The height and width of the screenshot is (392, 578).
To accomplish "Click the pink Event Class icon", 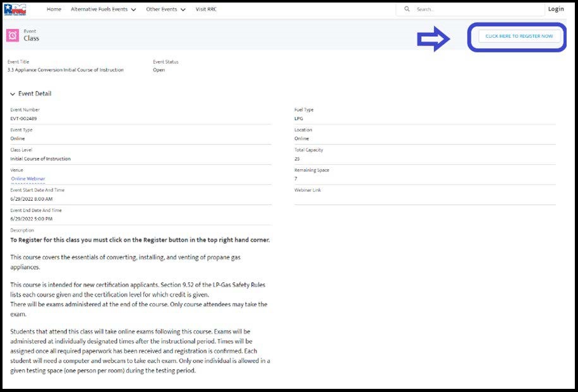I will [13, 35].
